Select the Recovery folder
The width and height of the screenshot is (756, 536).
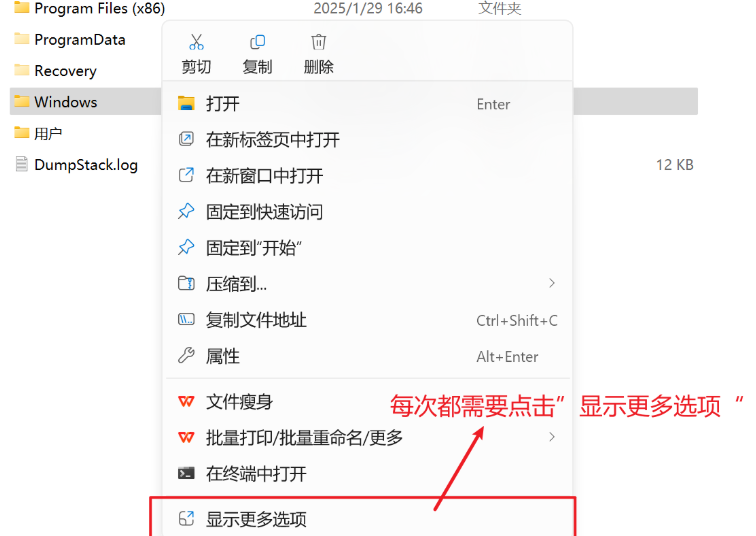click(66, 71)
